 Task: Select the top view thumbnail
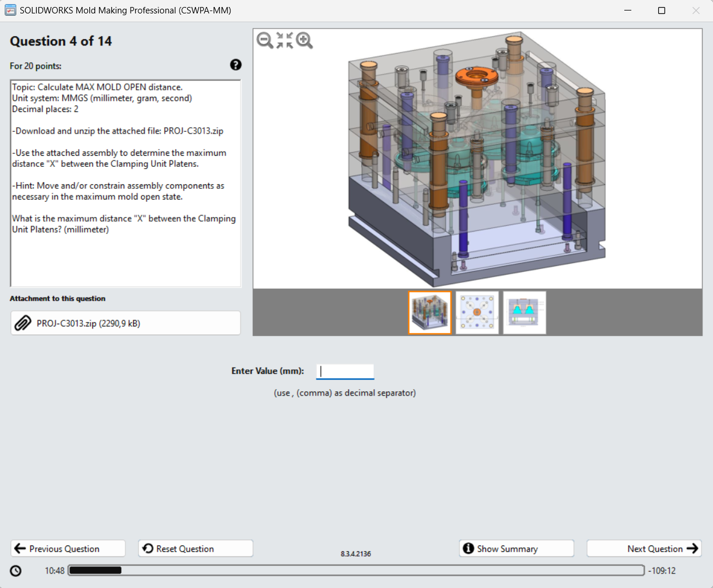(x=477, y=313)
